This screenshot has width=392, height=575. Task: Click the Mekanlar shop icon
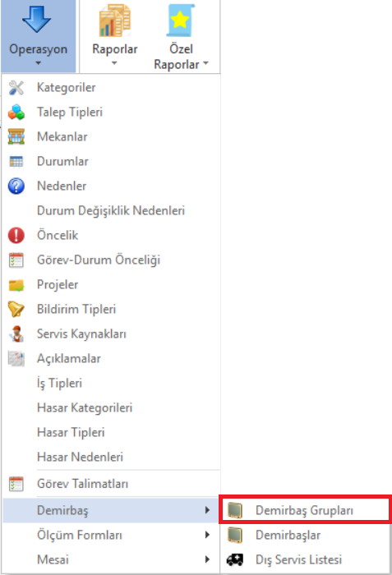point(16,137)
